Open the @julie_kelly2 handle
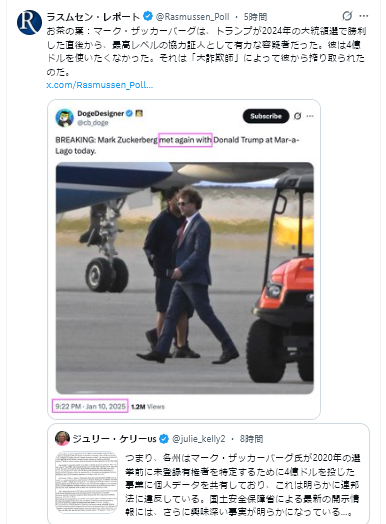Screen dimensions: 386x524 click(199, 439)
